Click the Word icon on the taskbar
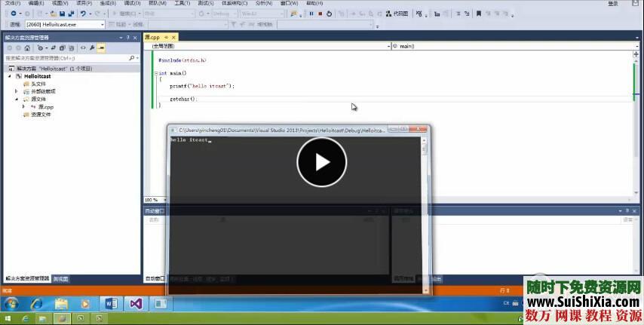644x325 pixels. point(111,303)
